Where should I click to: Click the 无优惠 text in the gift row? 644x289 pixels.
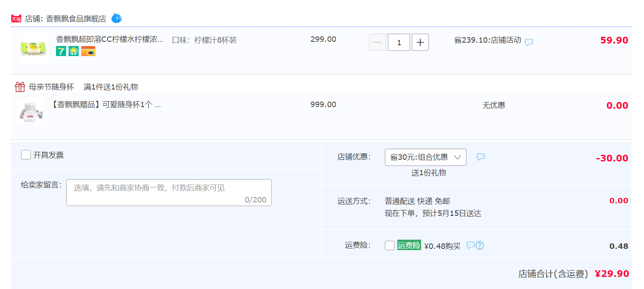(494, 105)
